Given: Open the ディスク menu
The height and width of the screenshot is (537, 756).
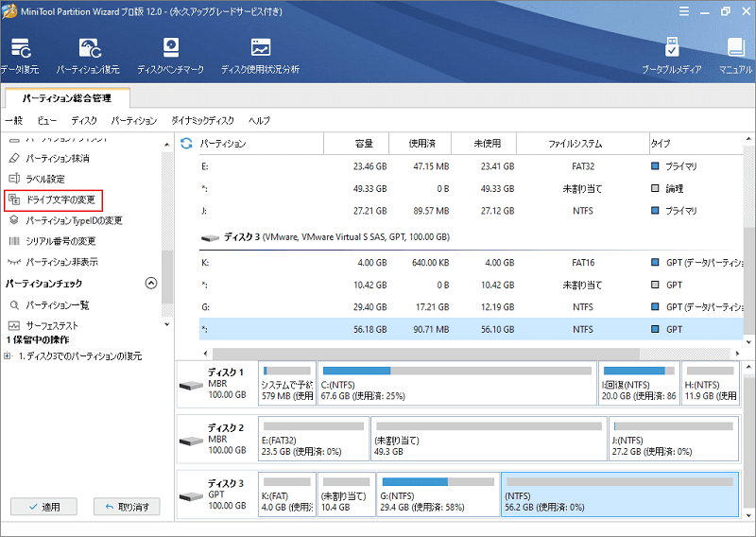Looking at the screenshot, I should [x=84, y=121].
